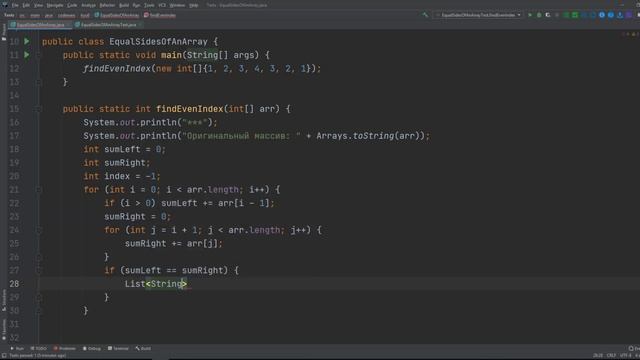Screen dimensions: 640x360
Task: Click 'sumLeft = 0' declaration on line 18
Action: [x=133, y=149]
